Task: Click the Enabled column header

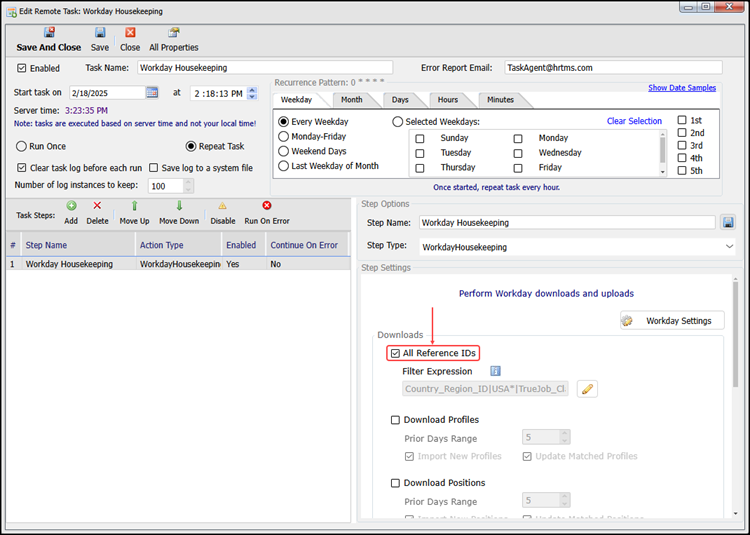Action: click(x=243, y=245)
